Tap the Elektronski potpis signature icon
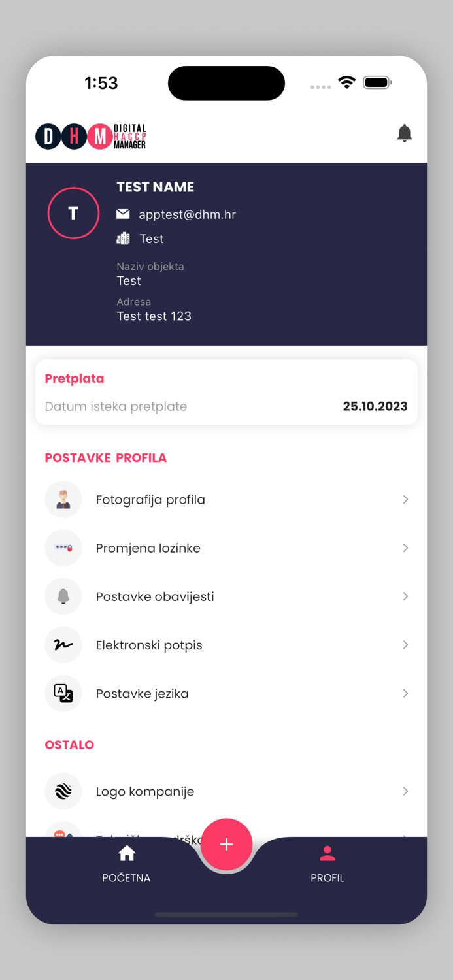This screenshot has width=453, height=980. [63, 645]
